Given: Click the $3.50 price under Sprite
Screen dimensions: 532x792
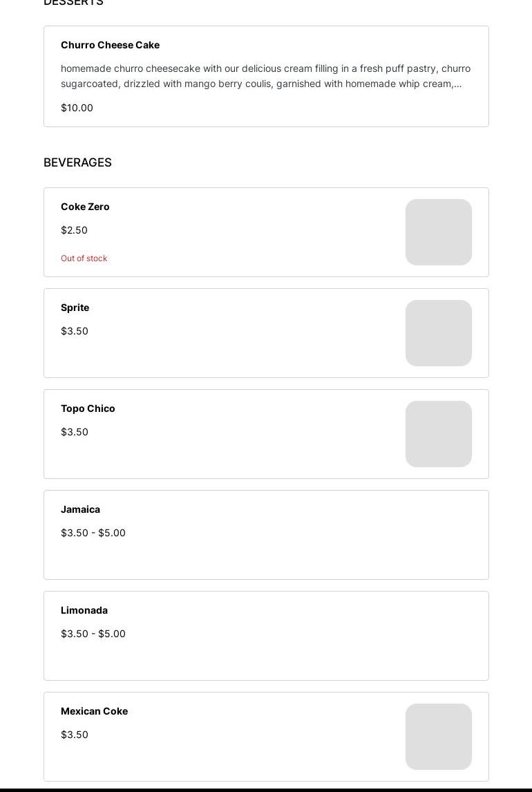Looking at the screenshot, I should coord(74,331).
